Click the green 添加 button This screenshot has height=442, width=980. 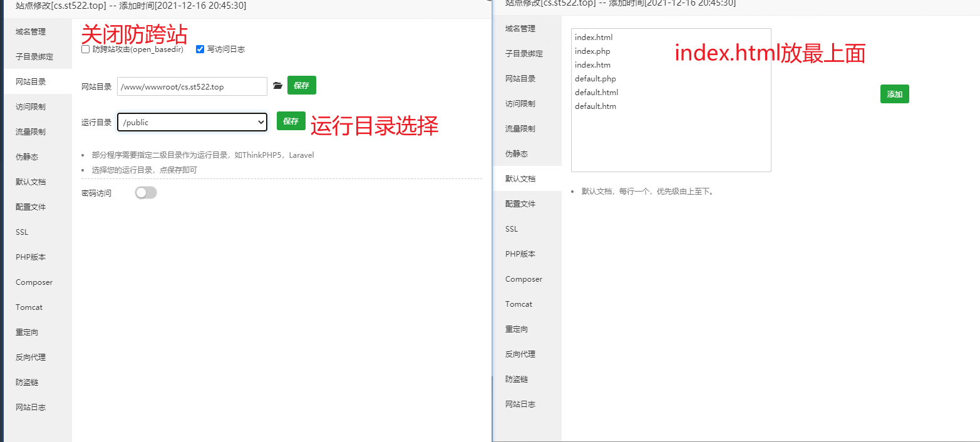[x=894, y=94]
